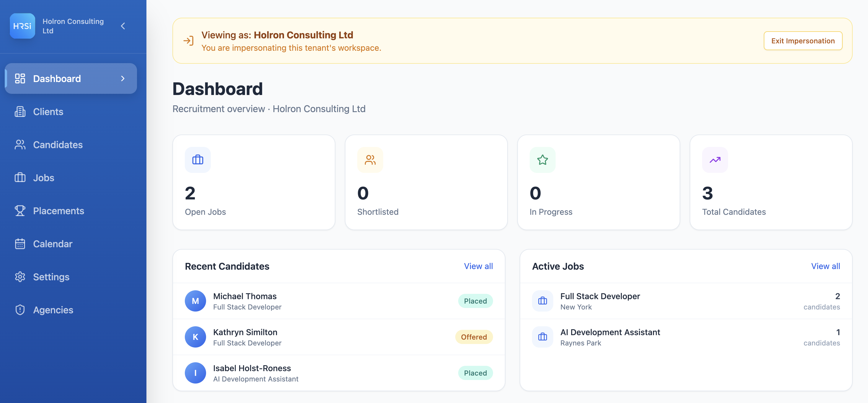Viewport: 868px width, 403px height.
Task: Click the Clients building icon
Action: coord(20,112)
